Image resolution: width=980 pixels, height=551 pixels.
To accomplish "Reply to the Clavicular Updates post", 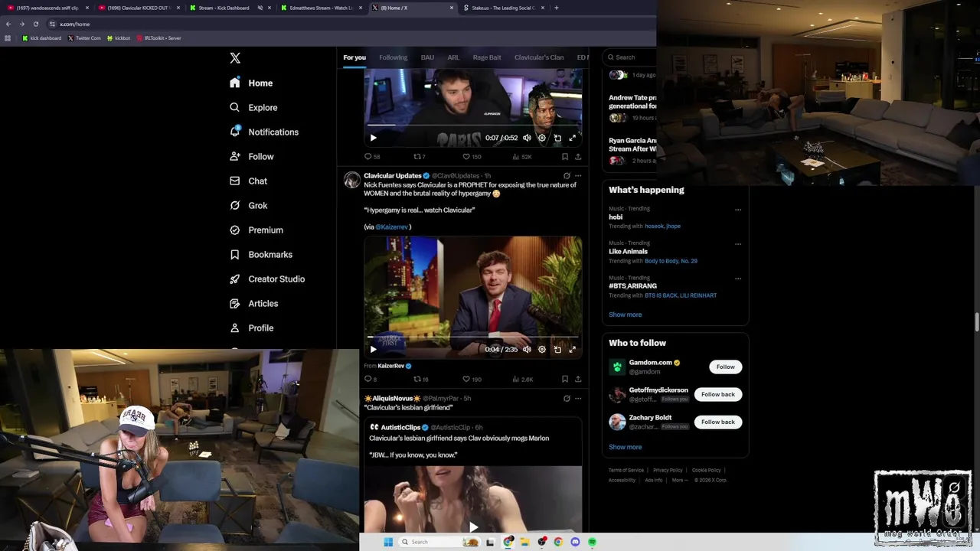I will 370,379.
